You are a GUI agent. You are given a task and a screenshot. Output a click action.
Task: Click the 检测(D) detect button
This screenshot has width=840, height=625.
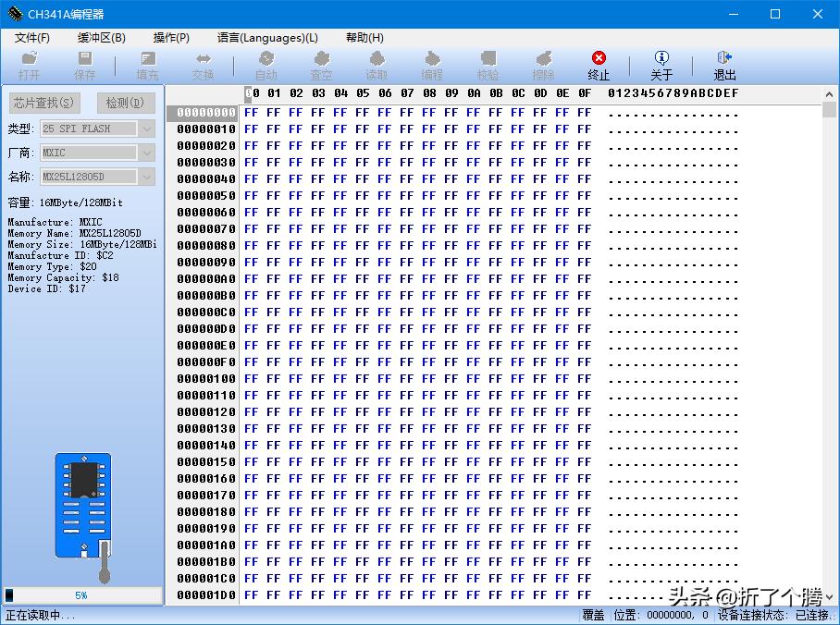tap(126, 103)
